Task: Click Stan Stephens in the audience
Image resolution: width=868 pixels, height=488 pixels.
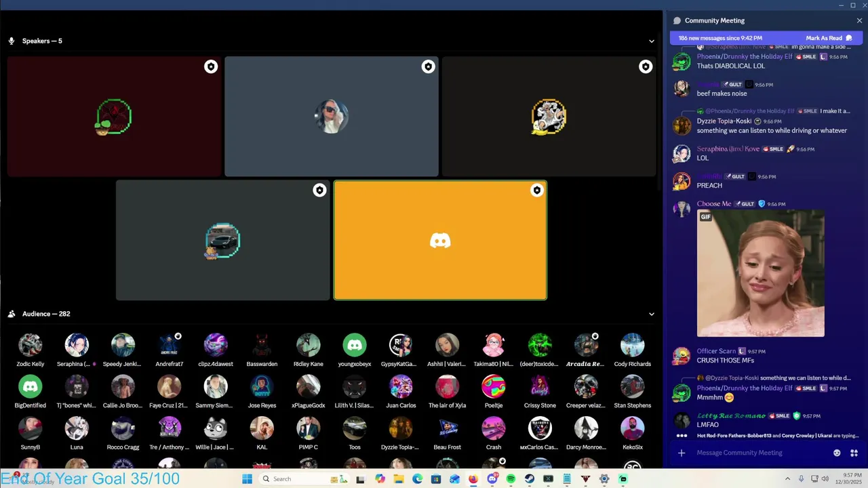Action: click(633, 392)
